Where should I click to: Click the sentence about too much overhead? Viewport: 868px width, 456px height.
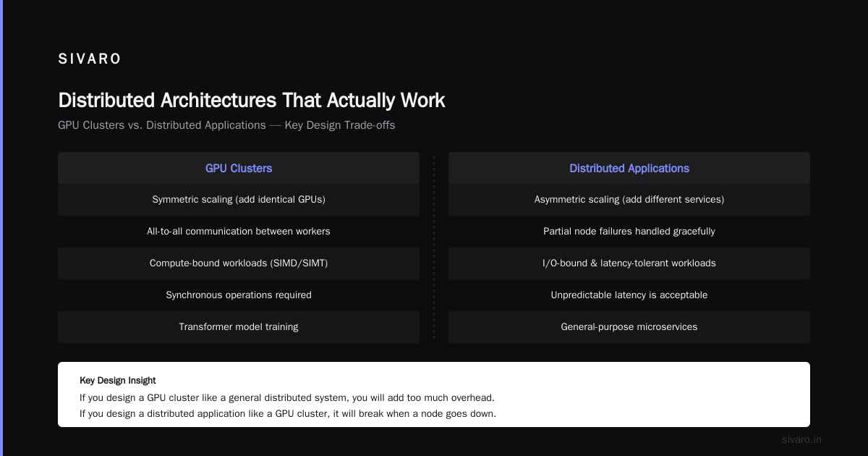(x=287, y=398)
